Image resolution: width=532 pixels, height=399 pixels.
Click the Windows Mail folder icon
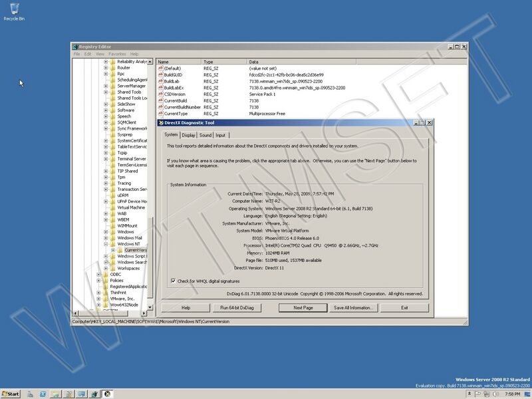click(113, 238)
